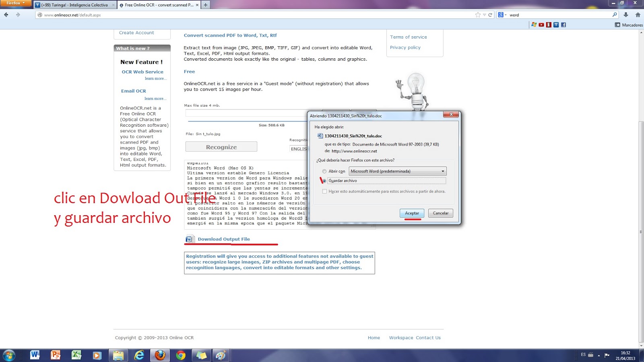This screenshot has width=644, height=362.
Task: Click the ES language indicator in the tray
Action: 583,355
